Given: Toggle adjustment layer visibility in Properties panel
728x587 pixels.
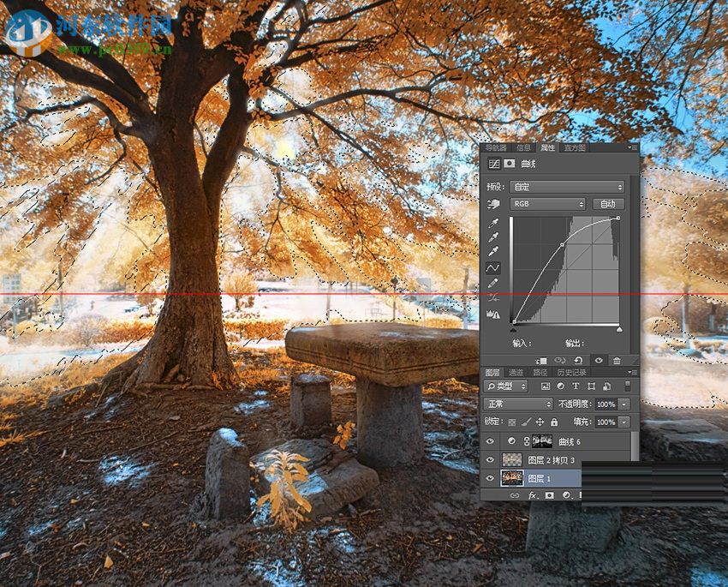Looking at the screenshot, I should 599,361.
